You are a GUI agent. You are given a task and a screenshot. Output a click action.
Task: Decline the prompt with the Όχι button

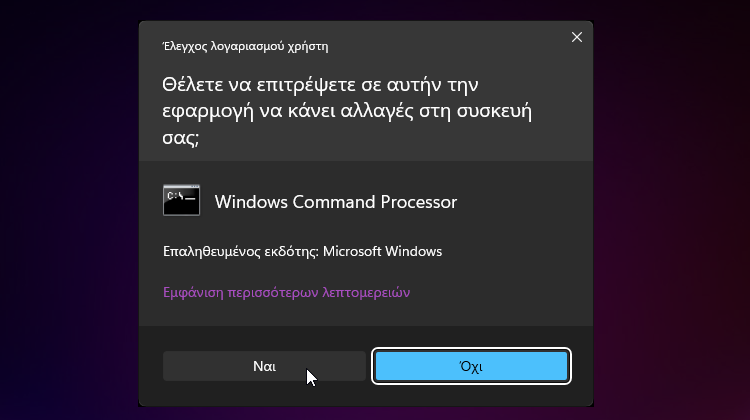[471, 366]
